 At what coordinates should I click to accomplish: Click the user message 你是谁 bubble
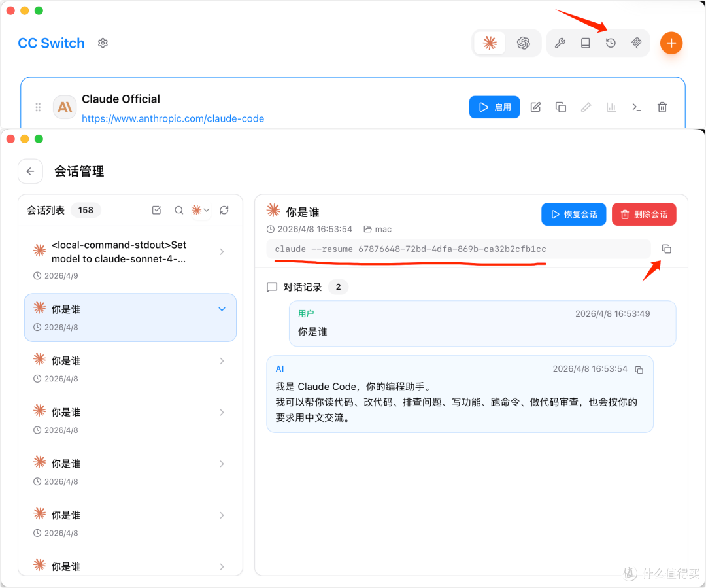(482, 324)
